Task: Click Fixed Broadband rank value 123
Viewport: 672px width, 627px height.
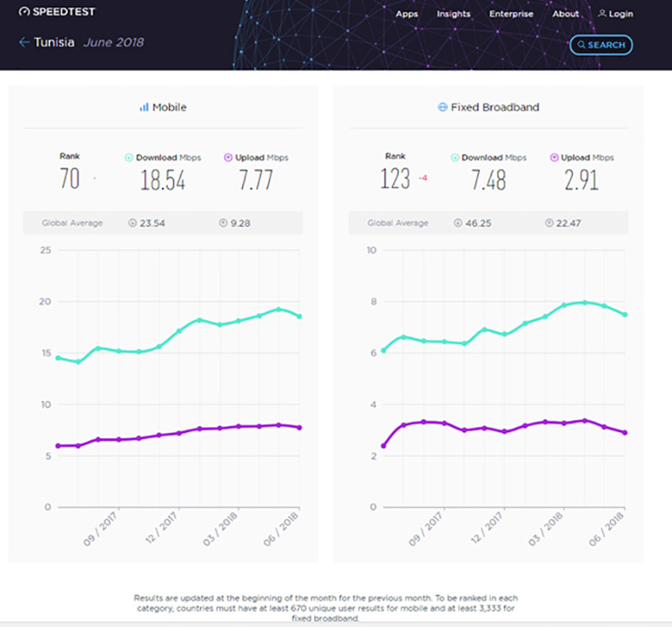Action: [395, 178]
